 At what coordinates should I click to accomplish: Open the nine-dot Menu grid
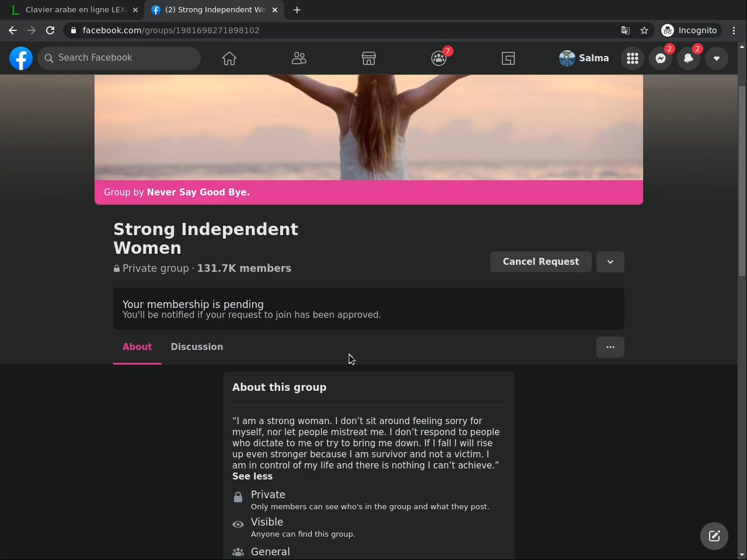(633, 58)
